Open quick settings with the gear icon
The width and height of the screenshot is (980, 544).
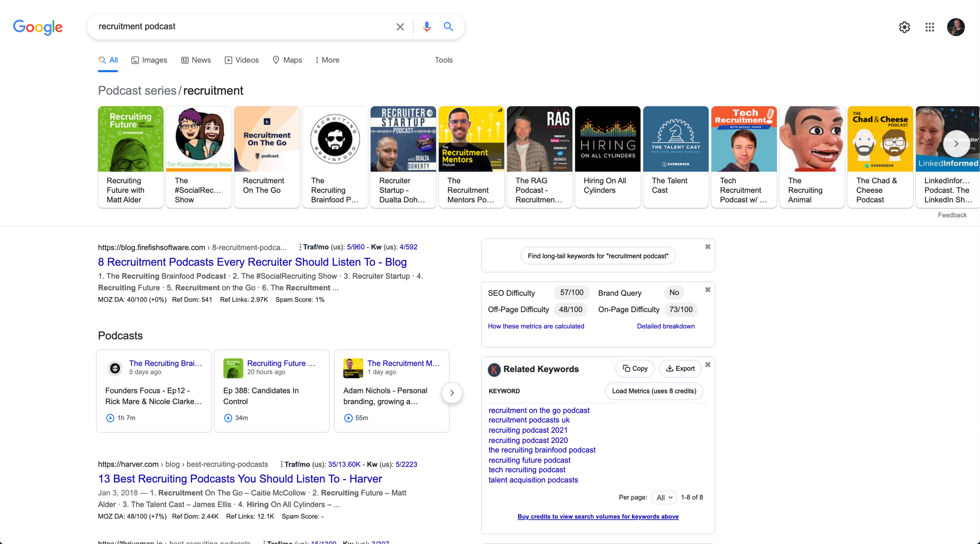[904, 27]
